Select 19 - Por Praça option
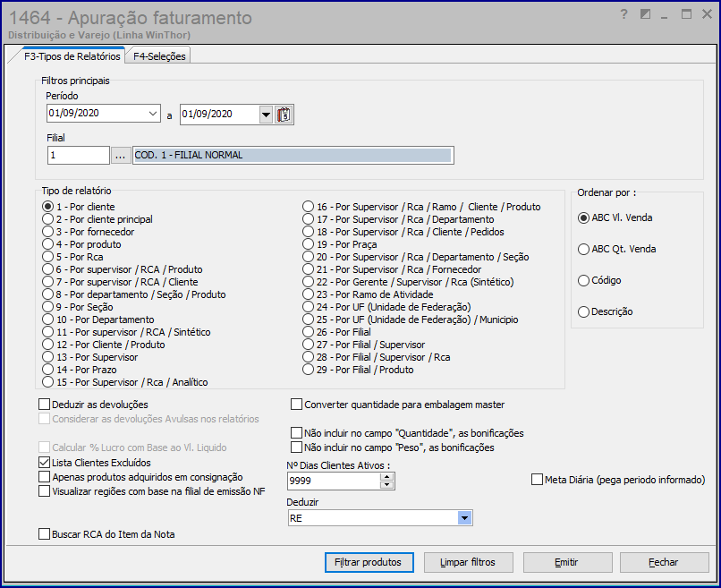 pyautogui.click(x=340, y=244)
